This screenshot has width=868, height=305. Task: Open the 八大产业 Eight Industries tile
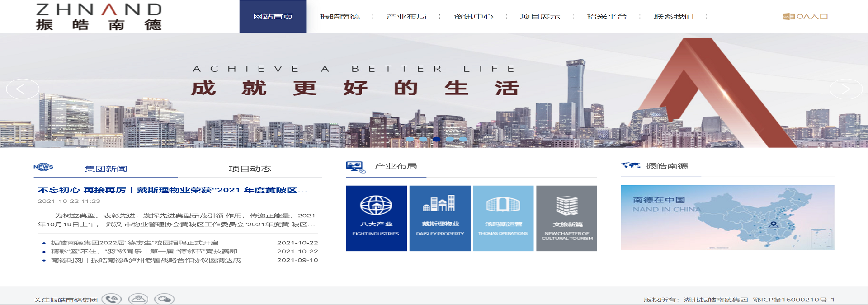click(x=377, y=218)
